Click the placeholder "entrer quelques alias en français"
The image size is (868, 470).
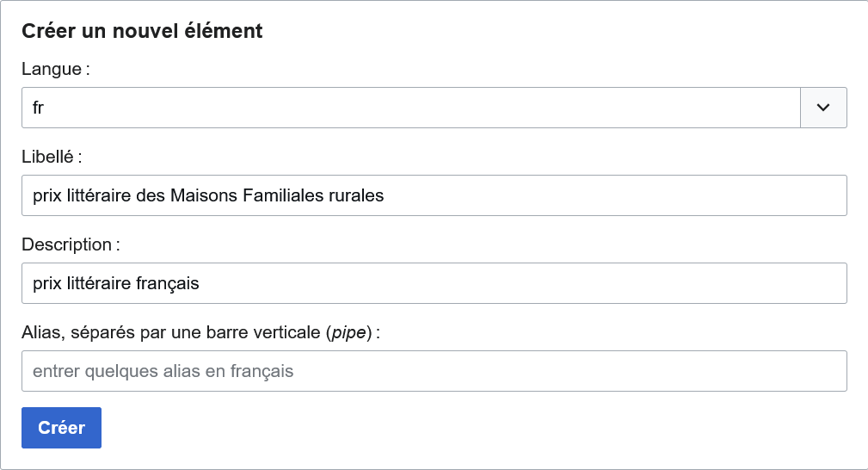tap(163, 372)
